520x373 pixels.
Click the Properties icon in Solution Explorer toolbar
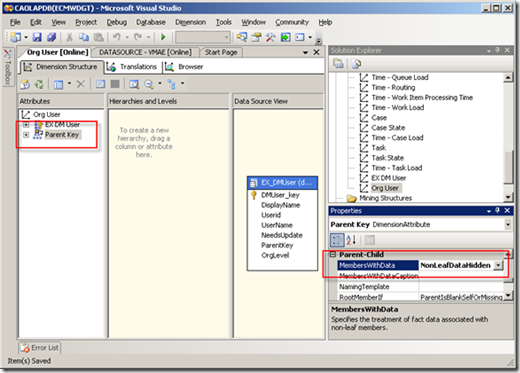(338, 63)
